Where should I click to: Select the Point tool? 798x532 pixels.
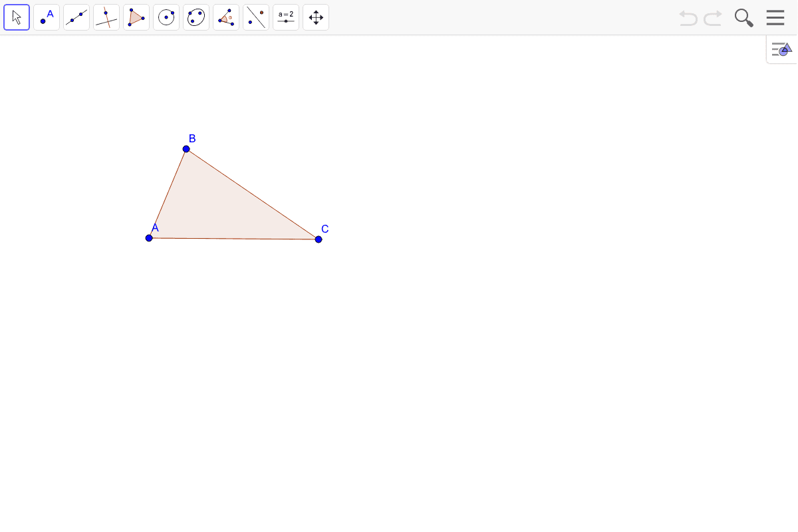click(47, 17)
